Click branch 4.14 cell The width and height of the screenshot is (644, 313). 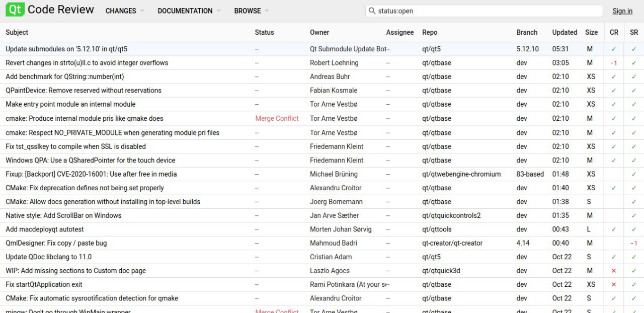pos(523,243)
